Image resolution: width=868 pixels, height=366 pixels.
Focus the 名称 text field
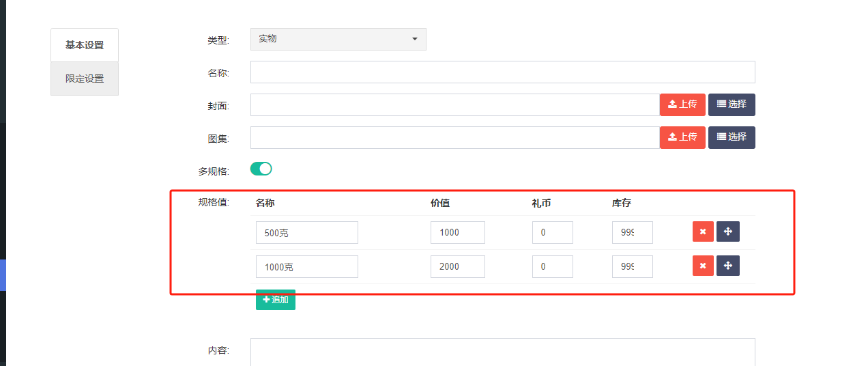503,72
